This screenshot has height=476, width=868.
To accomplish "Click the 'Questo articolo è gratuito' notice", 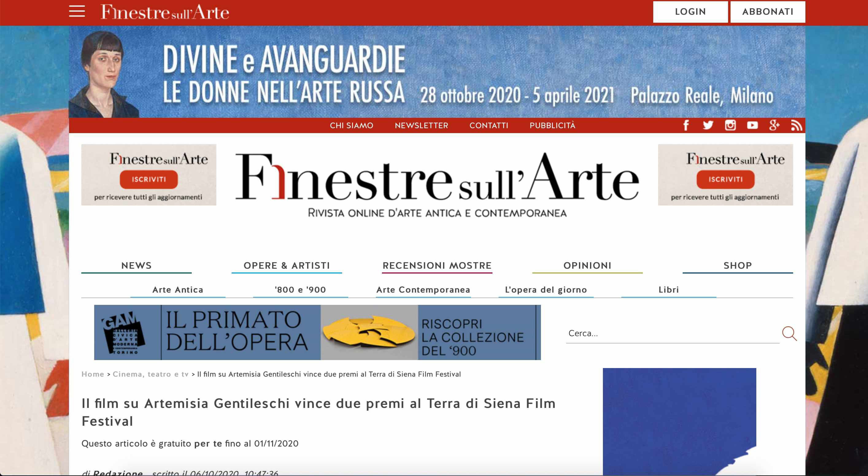I will [x=190, y=443].
